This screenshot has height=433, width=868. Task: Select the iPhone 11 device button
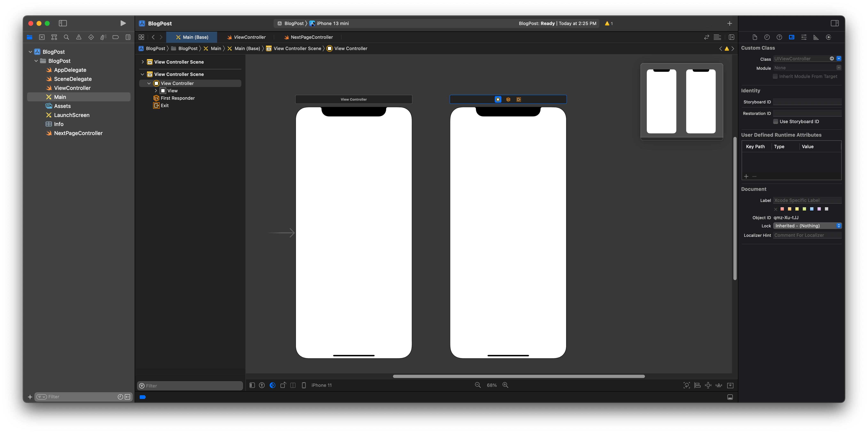tap(317, 385)
